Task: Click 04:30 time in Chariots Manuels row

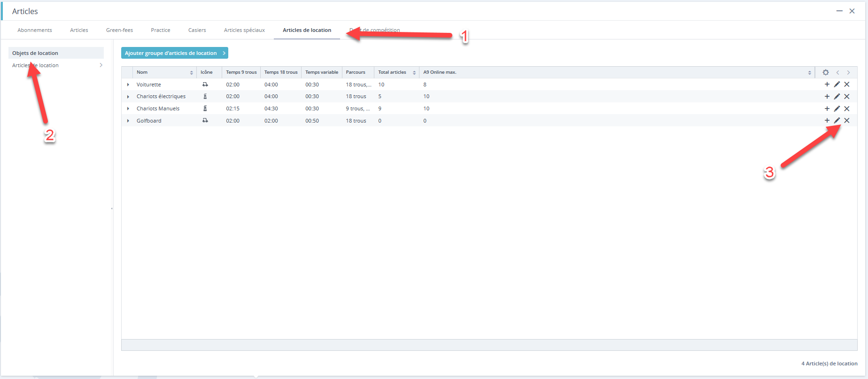Action: 271,108
